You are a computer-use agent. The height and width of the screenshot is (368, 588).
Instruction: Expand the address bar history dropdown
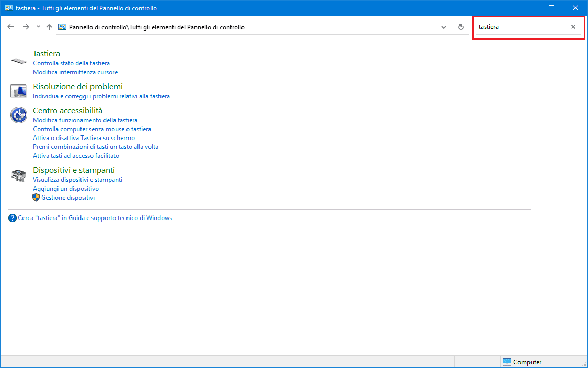(444, 27)
